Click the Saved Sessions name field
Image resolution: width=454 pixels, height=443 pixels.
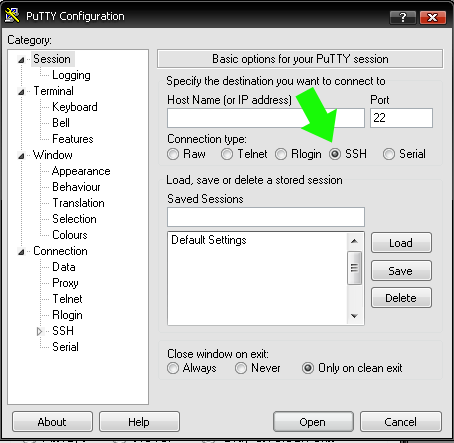[x=266, y=217]
